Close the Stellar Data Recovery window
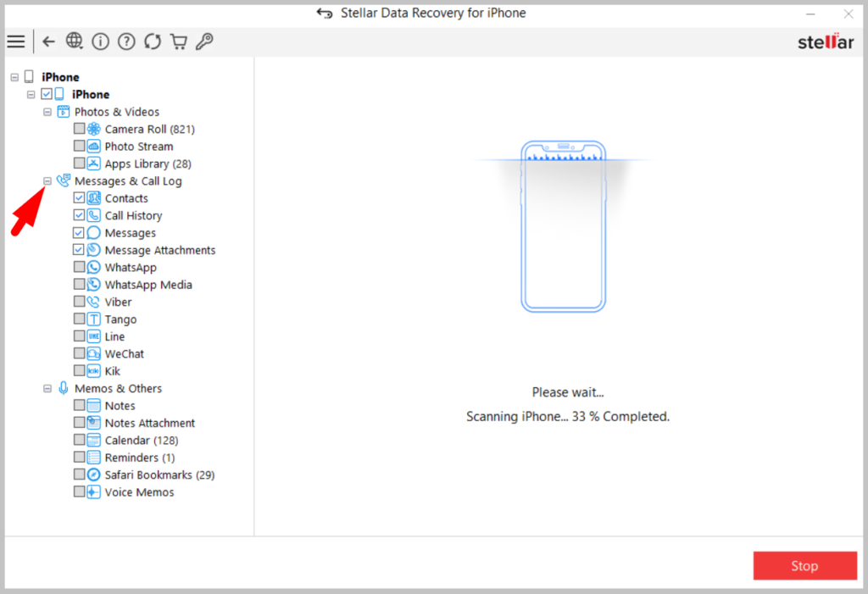The height and width of the screenshot is (594, 868). coord(848,14)
